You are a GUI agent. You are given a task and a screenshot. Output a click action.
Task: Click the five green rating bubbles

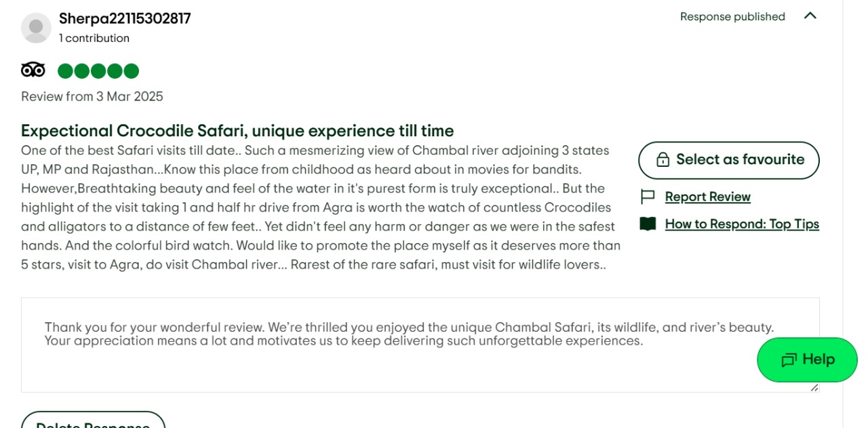(x=98, y=71)
